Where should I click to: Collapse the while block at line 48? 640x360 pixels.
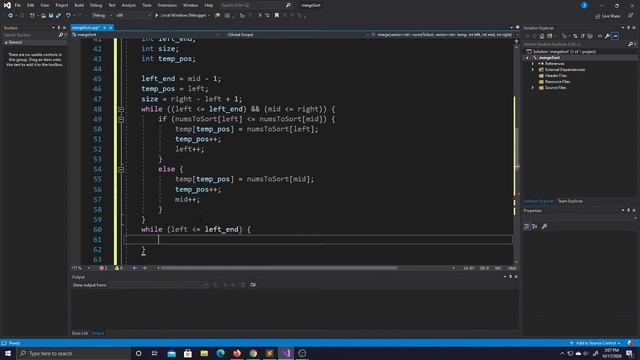click(121, 109)
